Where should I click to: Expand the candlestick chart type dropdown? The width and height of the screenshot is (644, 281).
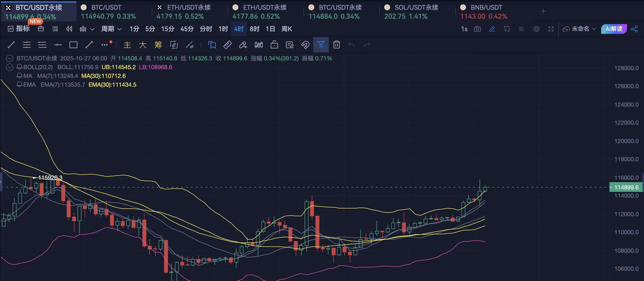[92, 29]
